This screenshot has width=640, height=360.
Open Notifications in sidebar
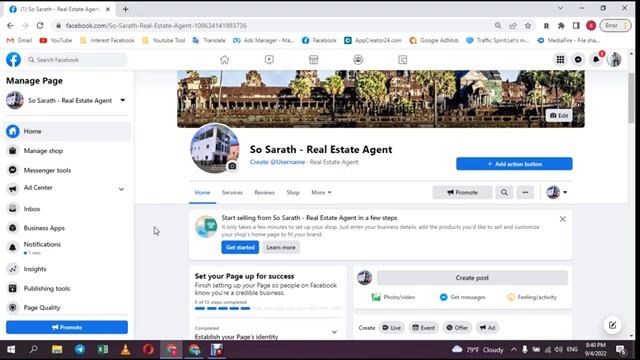[x=67, y=247]
